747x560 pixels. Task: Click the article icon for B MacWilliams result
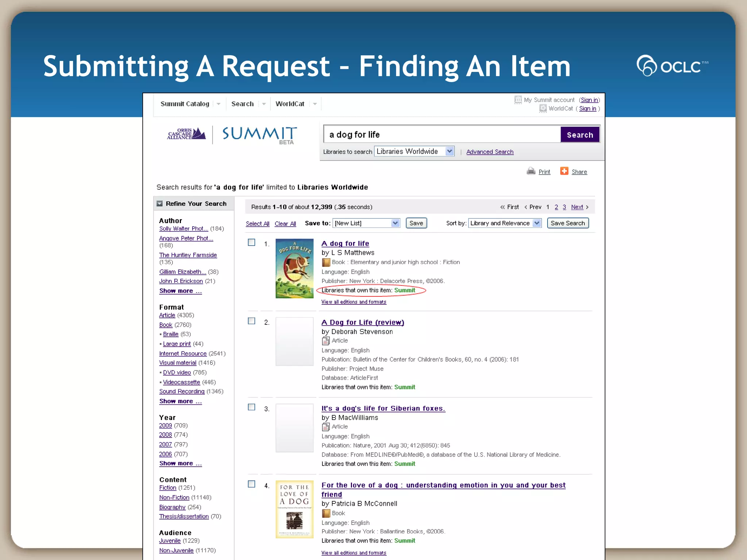[x=326, y=427]
